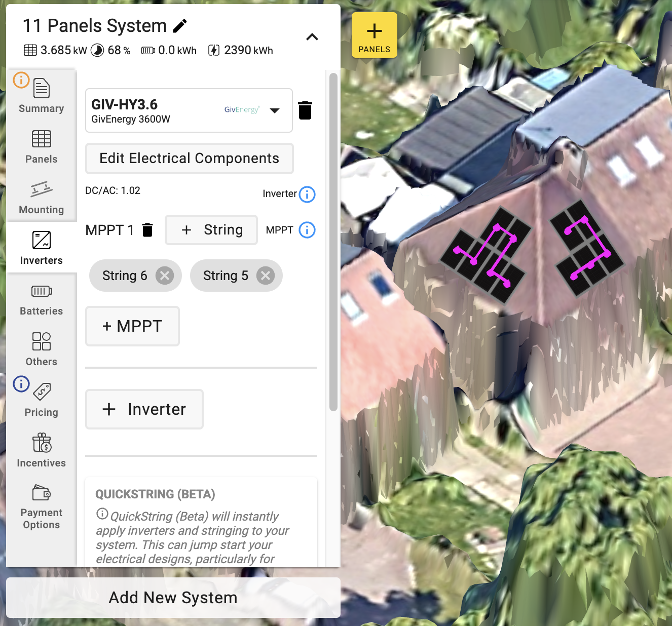Screen dimensions: 672x626
Task: Delete MPPT 1 with trash icon
Action: coord(147,230)
